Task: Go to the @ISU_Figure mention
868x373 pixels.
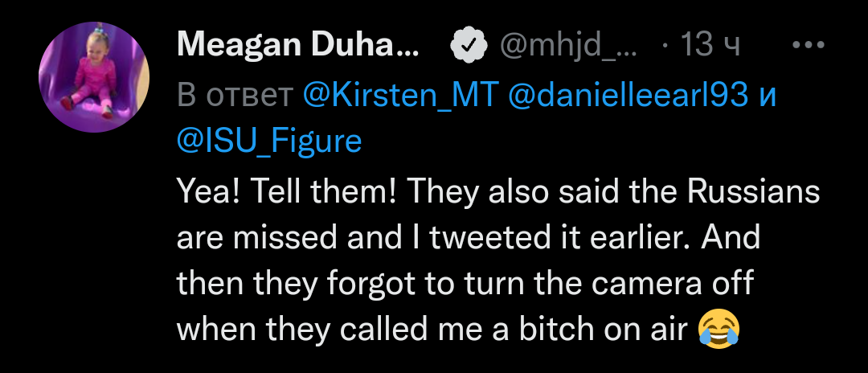Action: coord(268,141)
